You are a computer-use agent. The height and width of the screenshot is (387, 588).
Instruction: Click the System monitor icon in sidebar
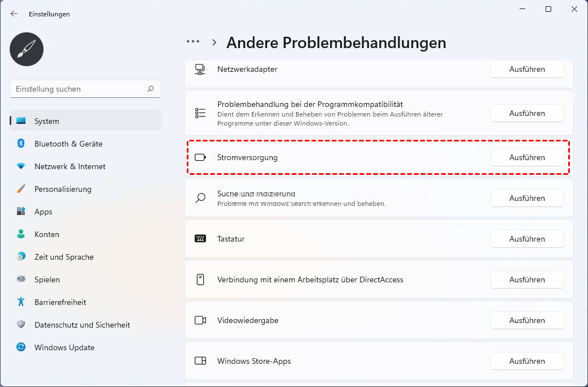coord(21,121)
